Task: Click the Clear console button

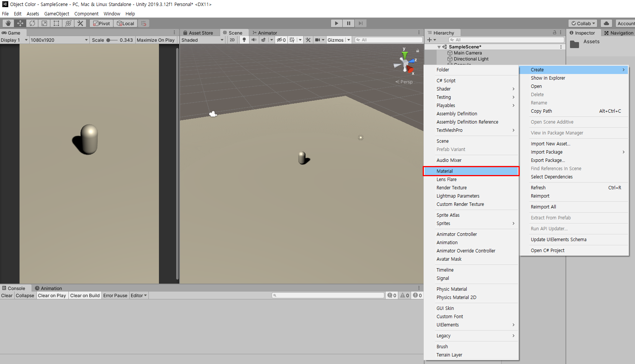Action: [x=7, y=296]
